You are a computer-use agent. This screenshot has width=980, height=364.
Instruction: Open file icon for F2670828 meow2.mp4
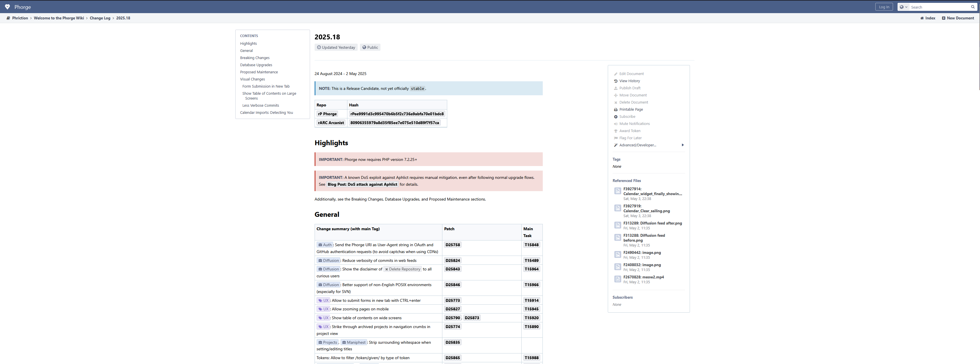pos(617,279)
